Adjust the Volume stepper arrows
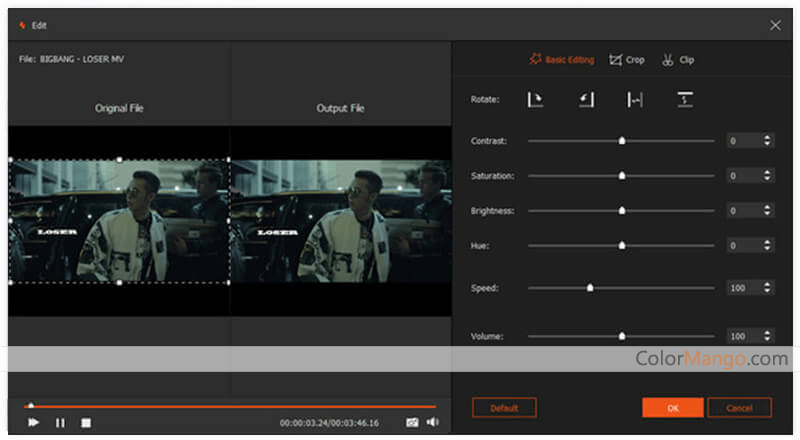 [767, 336]
